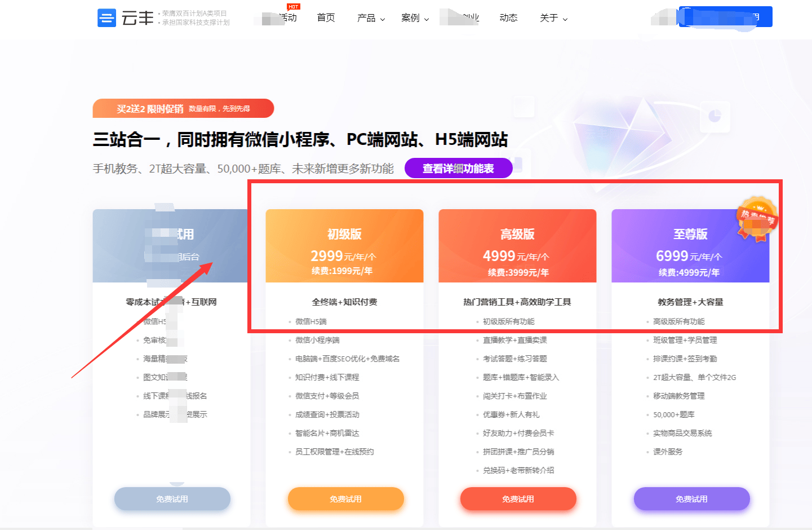Click 直播教学+直播卖课 item
This screenshot has height=530, width=812.
pyautogui.click(x=514, y=340)
